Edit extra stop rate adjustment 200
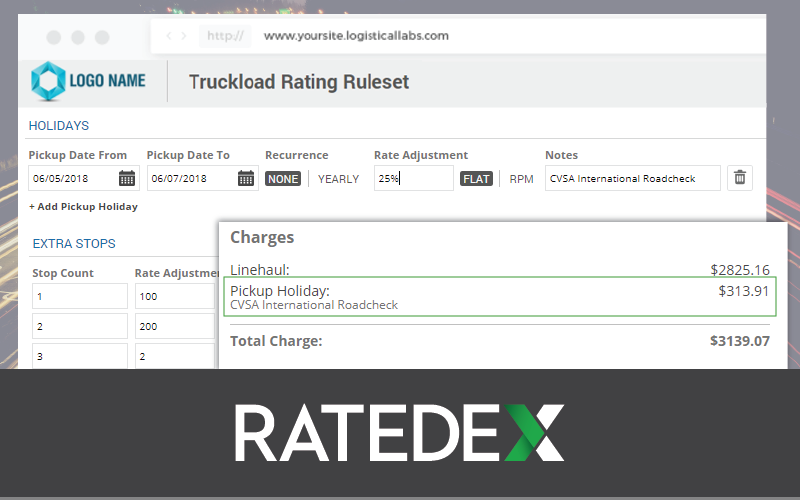800x500 pixels. (177, 326)
